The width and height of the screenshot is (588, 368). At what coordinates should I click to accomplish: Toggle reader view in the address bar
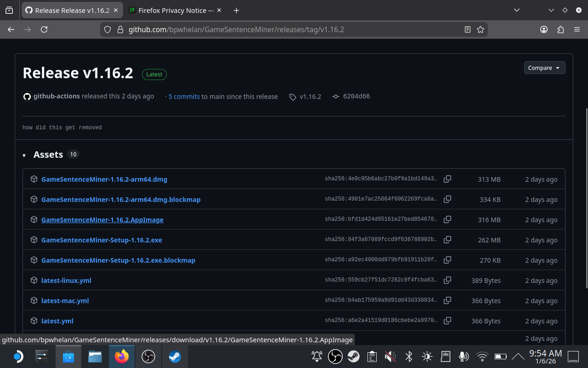pos(468,29)
